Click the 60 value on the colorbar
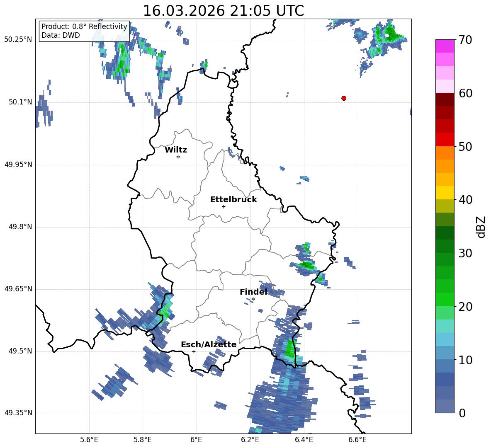 (465, 93)
